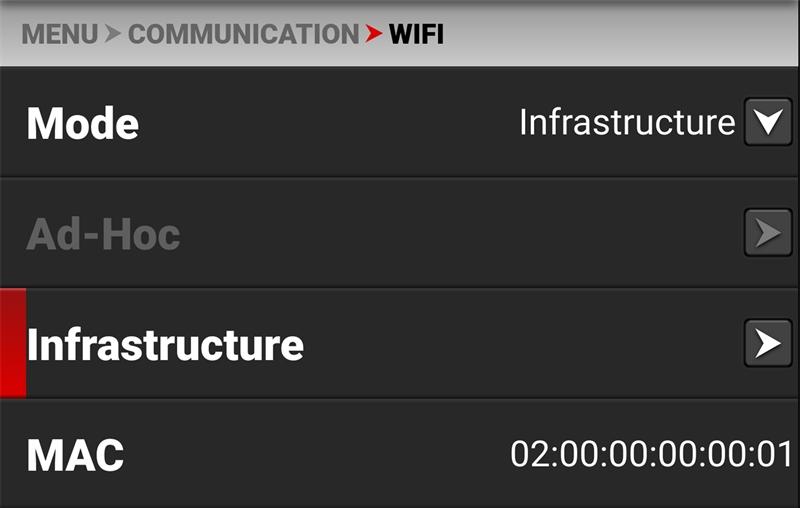Select the disabled Ad-Hoc label
The height and width of the screenshot is (508, 800).
pos(103,235)
